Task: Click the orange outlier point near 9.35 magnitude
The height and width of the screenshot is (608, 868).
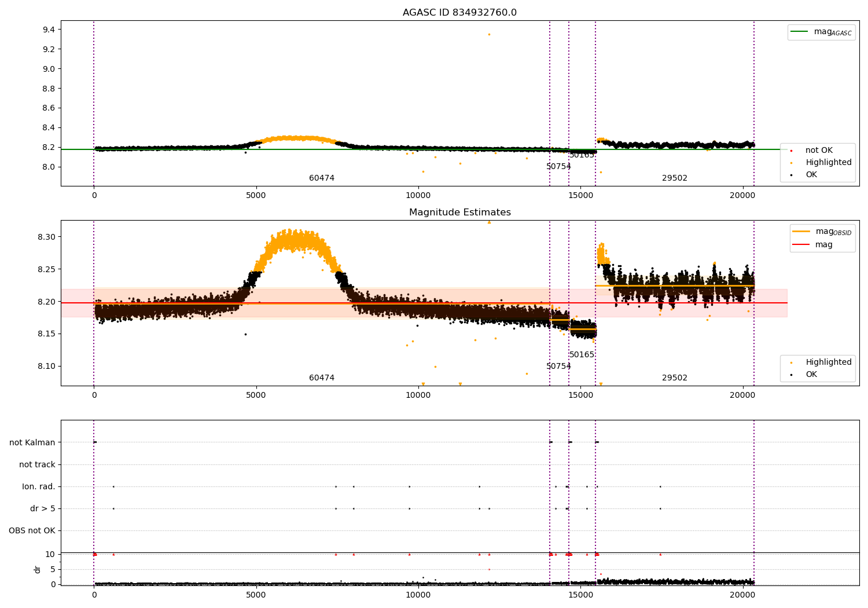Action: point(489,34)
